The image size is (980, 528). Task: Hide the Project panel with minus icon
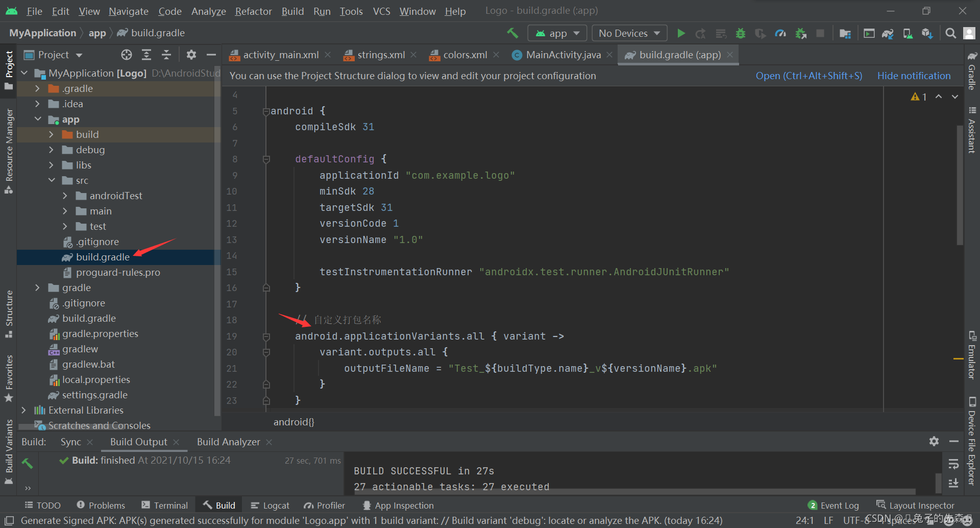coord(211,55)
